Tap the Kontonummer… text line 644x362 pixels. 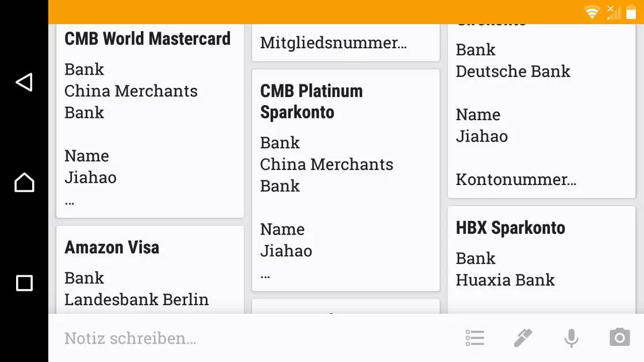coord(516,179)
